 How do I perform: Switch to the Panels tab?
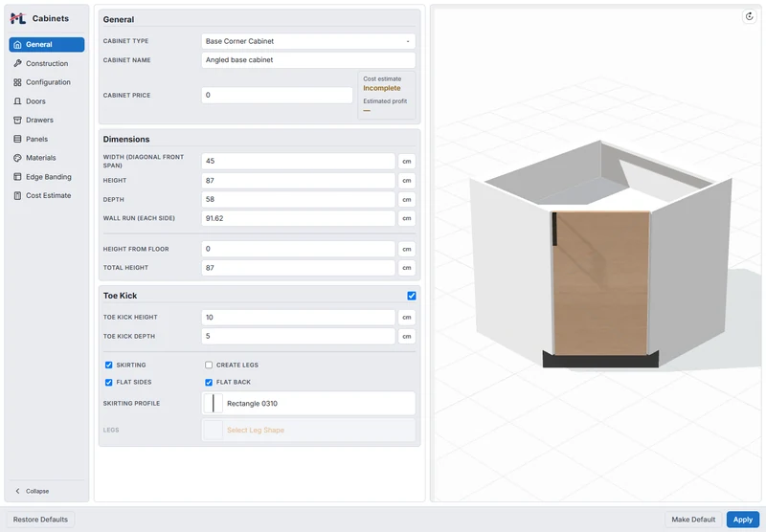[46, 139]
